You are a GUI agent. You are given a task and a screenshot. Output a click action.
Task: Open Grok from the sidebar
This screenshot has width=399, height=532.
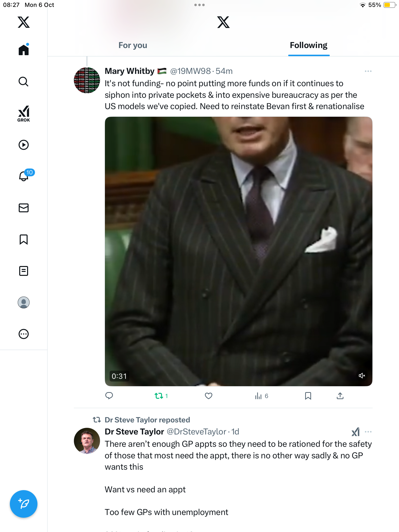coord(24,114)
